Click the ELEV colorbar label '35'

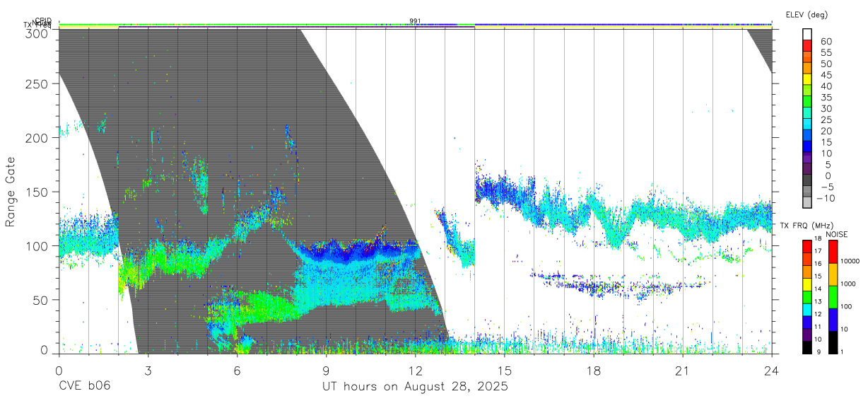pos(826,98)
